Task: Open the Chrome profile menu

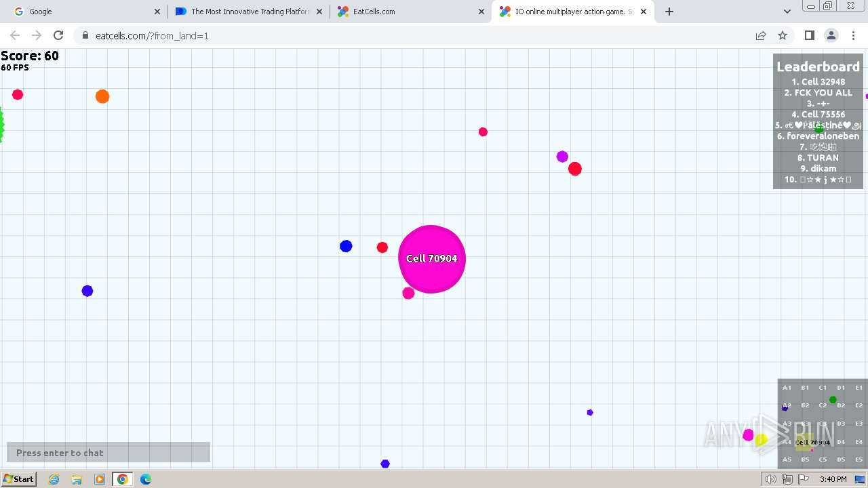Action: tap(831, 35)
